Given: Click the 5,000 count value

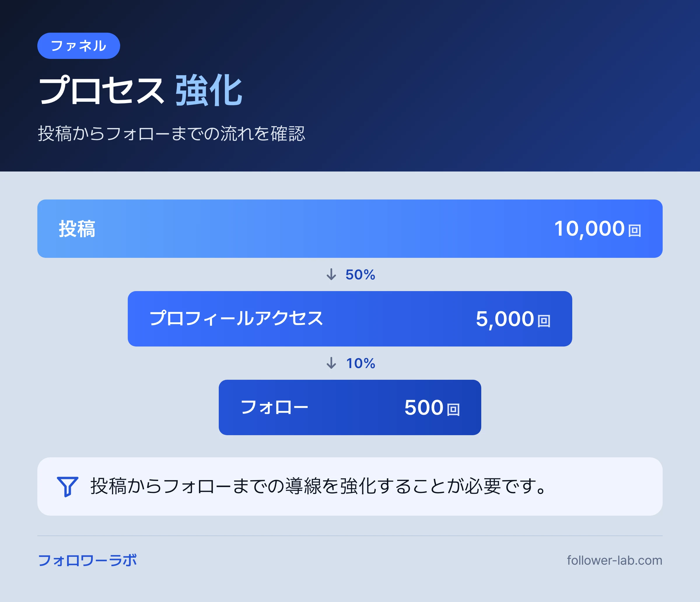Looking at the screenshot, I should tap(505, 319).
